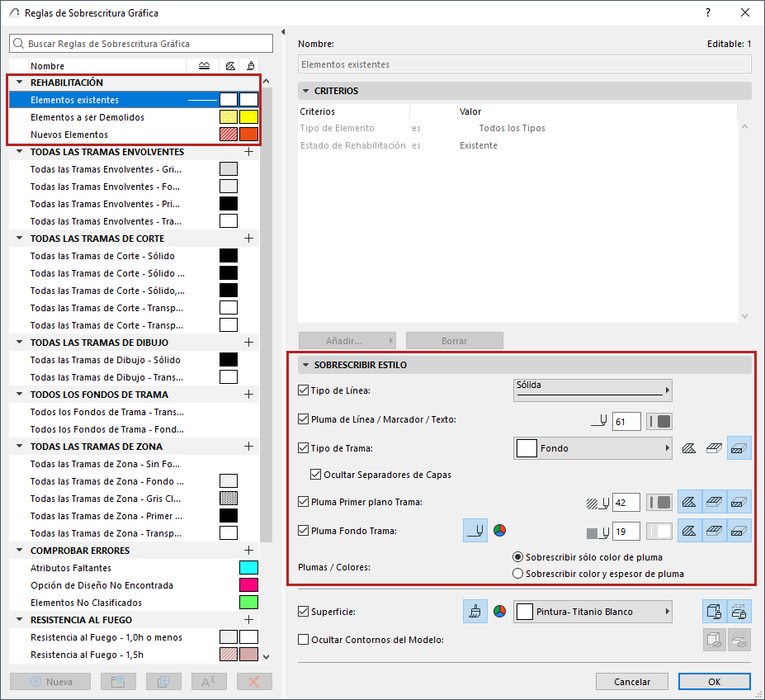Click the help question mark in title bar
Image resolution: width=765 pixels, height=700 pixels.
click(x=708, y=12)
